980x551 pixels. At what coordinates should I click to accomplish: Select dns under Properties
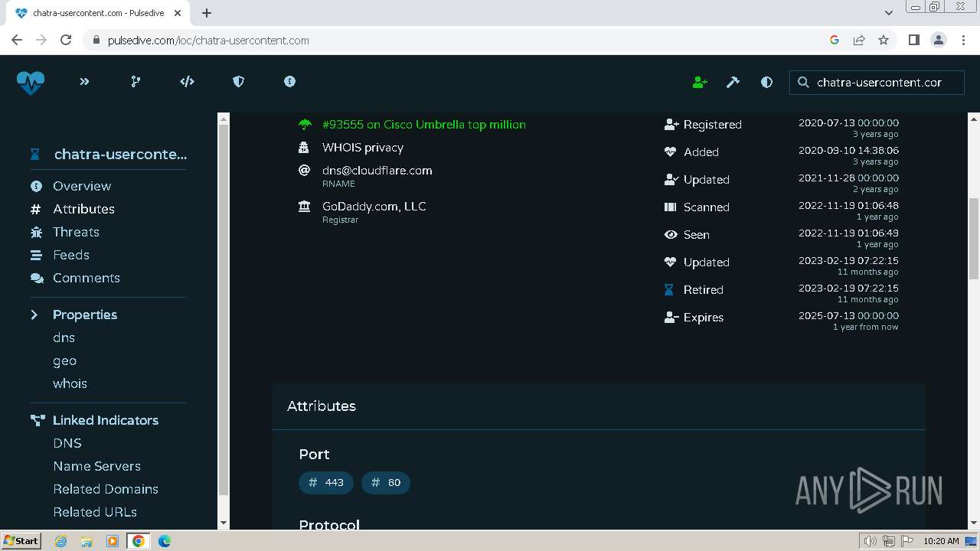64,337
